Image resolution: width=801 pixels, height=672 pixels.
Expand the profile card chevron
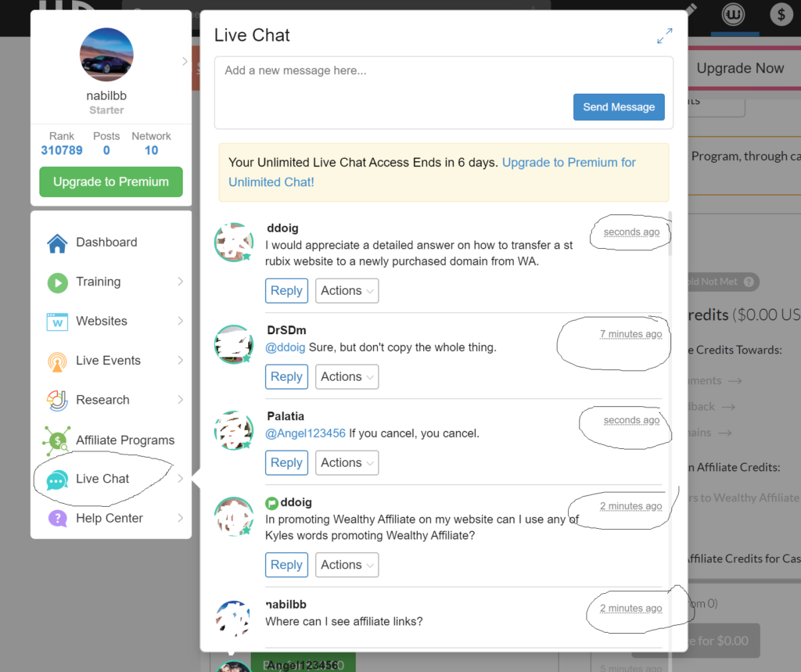[x=185, y=61]
